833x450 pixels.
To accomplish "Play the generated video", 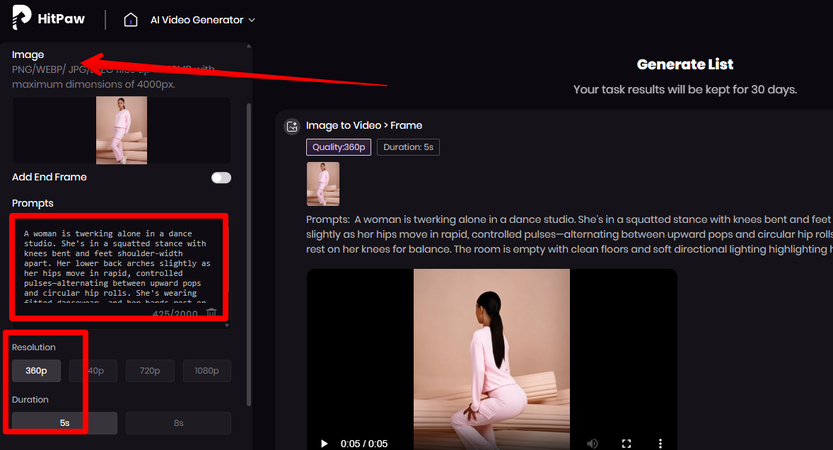I will pyautogui.click(x=324, y=443).
